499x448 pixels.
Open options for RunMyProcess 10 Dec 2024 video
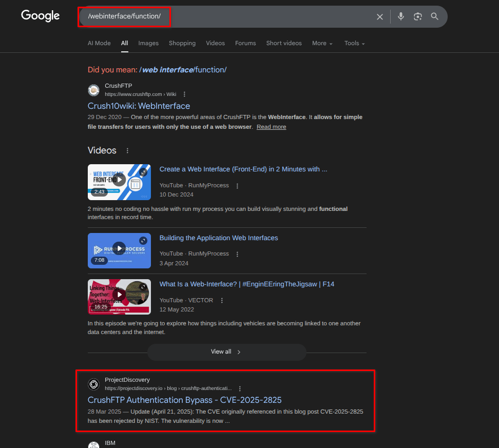point(237,186)
